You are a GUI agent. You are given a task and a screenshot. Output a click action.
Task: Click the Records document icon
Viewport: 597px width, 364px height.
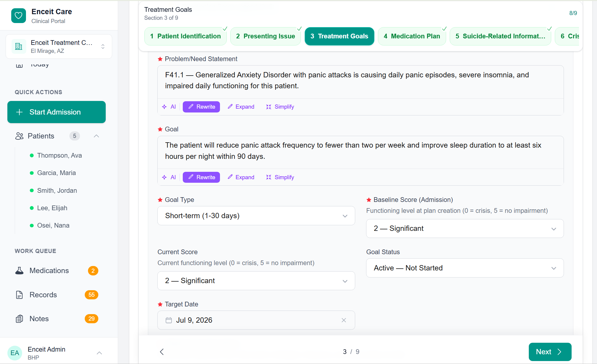point(19,295)
